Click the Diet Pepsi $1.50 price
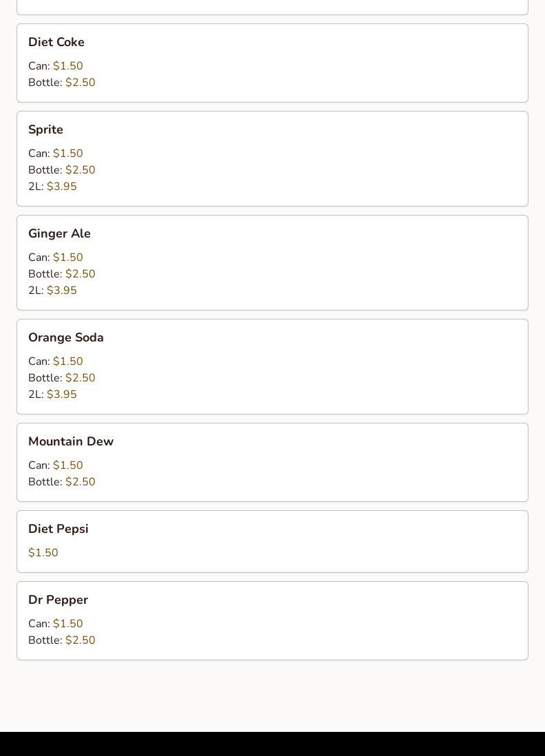This screenshot has height=756, width=545. (x=43, y=552)
